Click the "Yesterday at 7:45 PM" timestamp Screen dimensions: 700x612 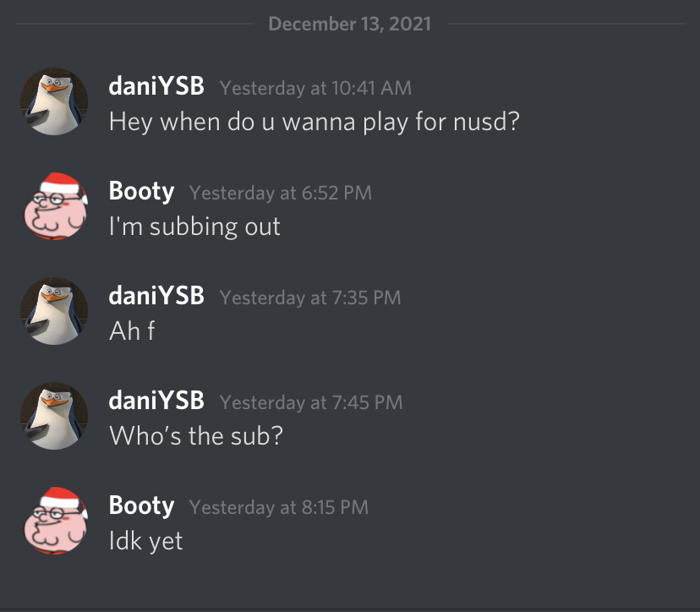point(311,402)
